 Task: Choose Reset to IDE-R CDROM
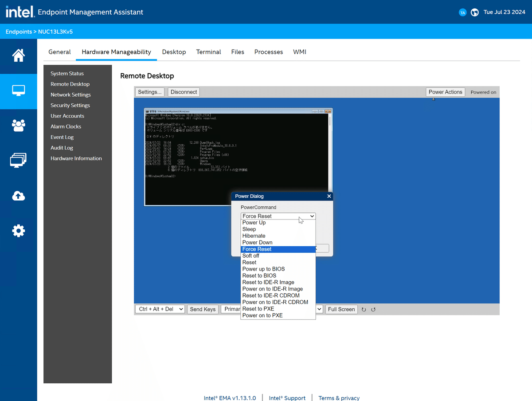(278, 296)
